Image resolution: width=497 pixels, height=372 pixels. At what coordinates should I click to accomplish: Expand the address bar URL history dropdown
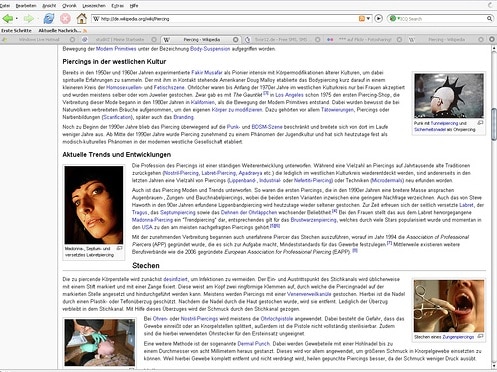pos(368,19)
